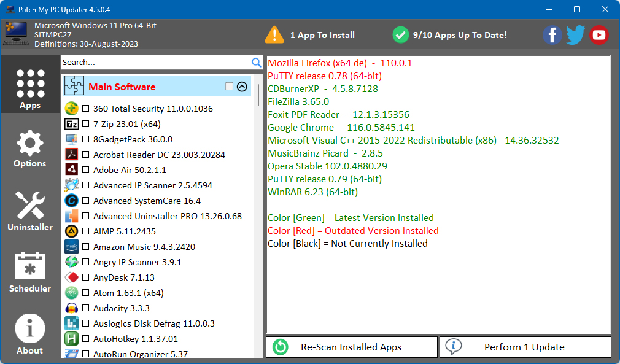Open the Options tab
620x364 pixels.
pyautogui.click(x=30, y=149)
